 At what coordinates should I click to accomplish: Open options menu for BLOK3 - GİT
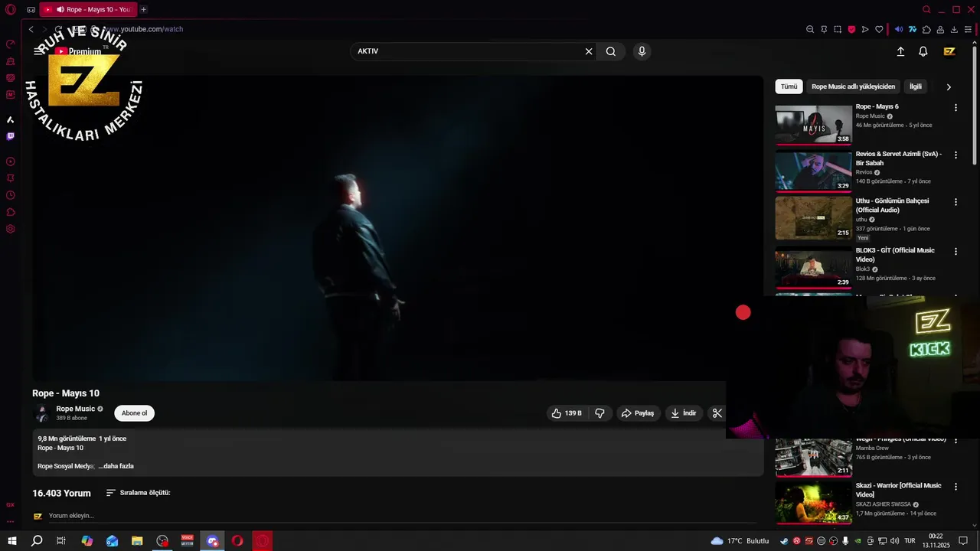(955, 252)
